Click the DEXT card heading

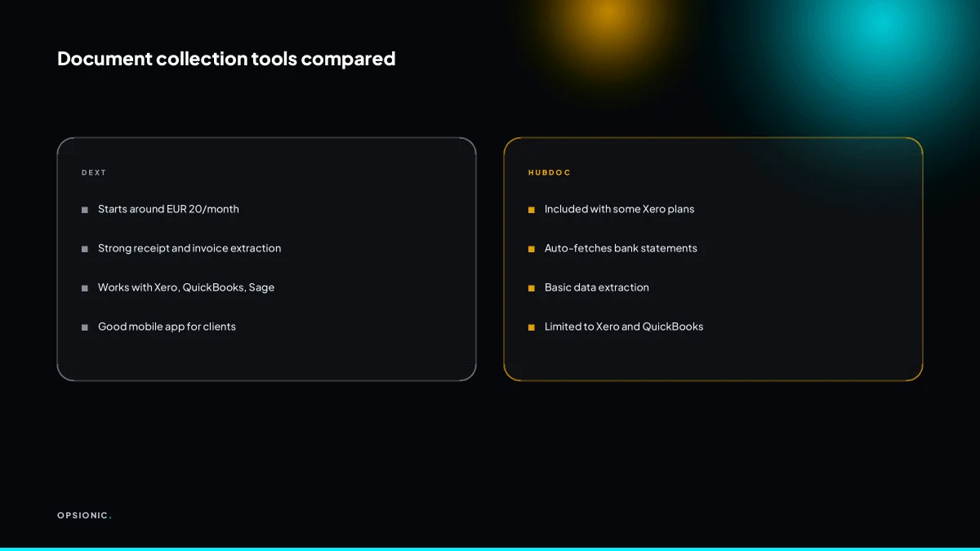tap(94, 173)
